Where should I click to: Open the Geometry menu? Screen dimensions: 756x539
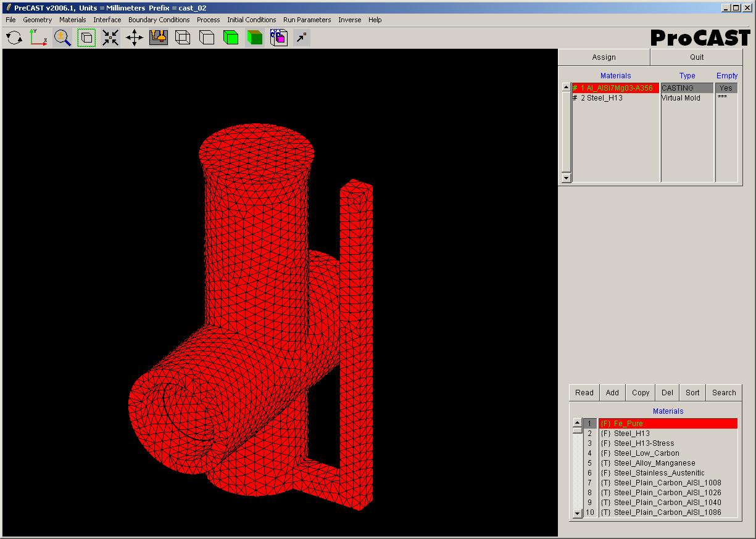(38, 20)
